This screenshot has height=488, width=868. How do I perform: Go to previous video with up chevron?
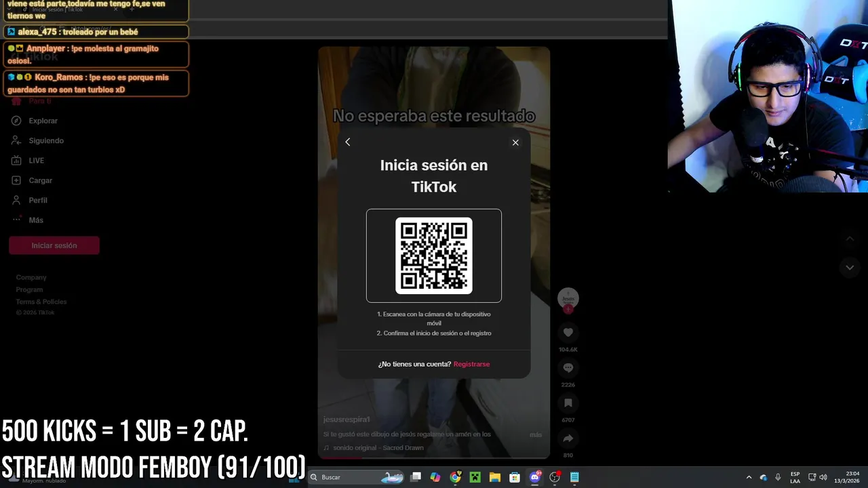pos(850,239)
